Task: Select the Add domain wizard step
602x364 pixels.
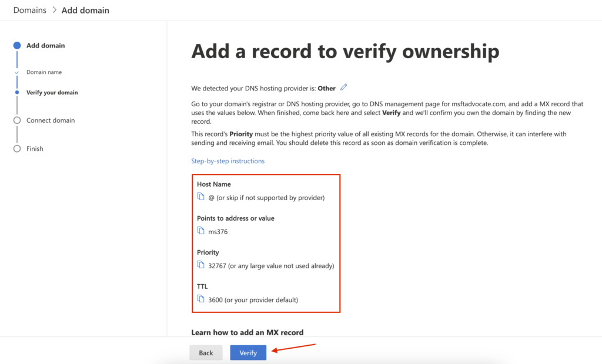Action: coord(45,45)
